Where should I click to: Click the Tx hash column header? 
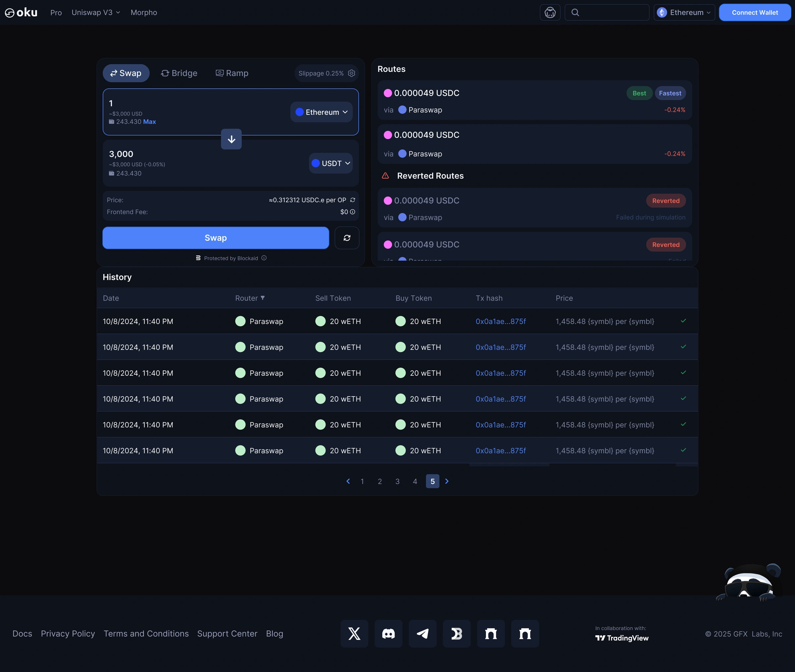pos(489,298)
